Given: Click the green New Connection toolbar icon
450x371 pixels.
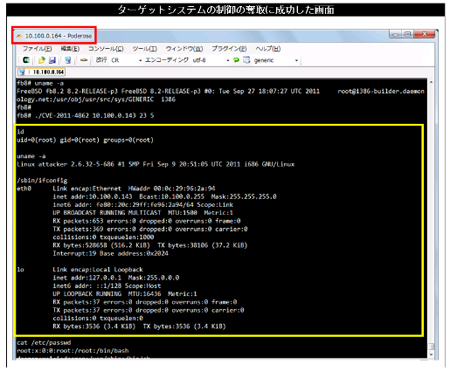Looking at the screenshot, I should (26, 60).
